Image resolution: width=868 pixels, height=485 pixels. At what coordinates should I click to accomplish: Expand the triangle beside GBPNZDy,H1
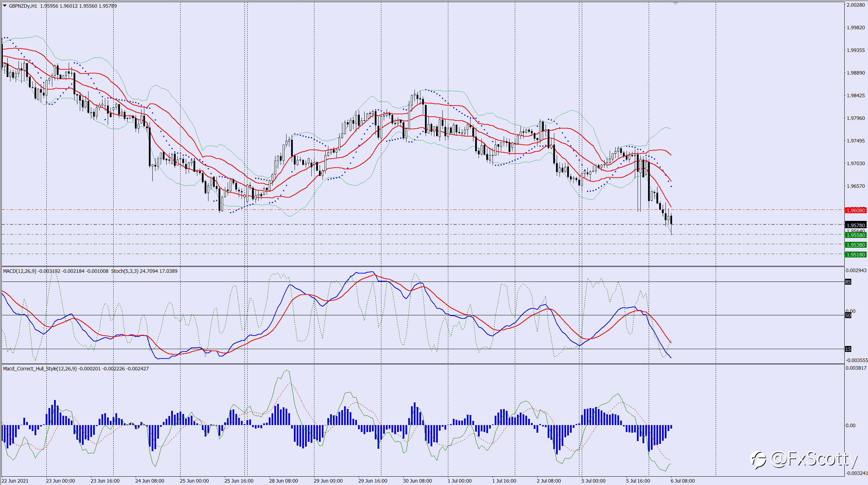point(5,6)
